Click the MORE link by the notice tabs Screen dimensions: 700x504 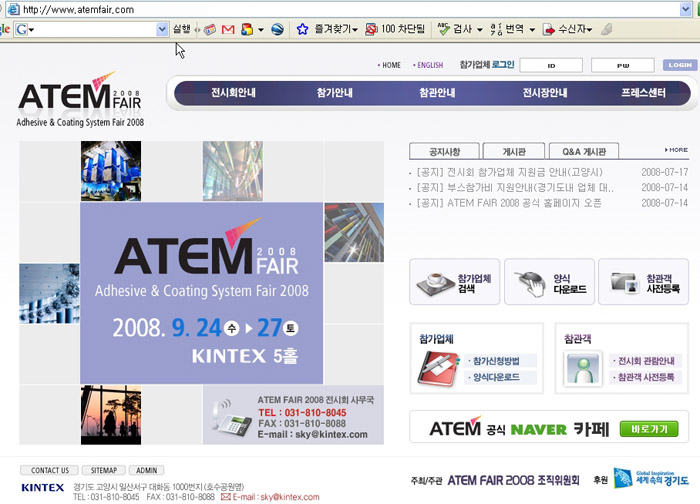(676, 150)
